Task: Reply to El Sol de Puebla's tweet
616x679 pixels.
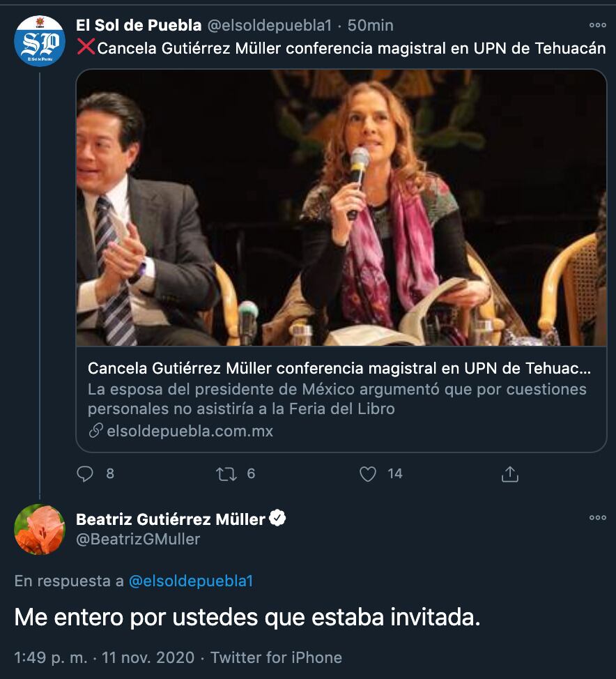Action: pyautogui.click(x=85, y=473)
